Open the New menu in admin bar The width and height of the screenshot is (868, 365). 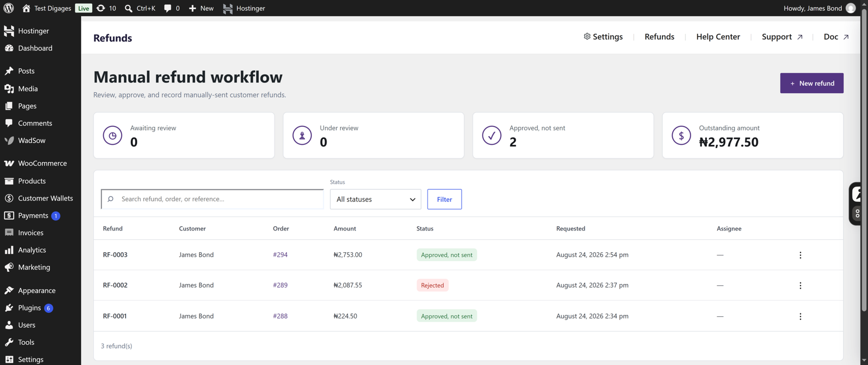pos(201,8)
